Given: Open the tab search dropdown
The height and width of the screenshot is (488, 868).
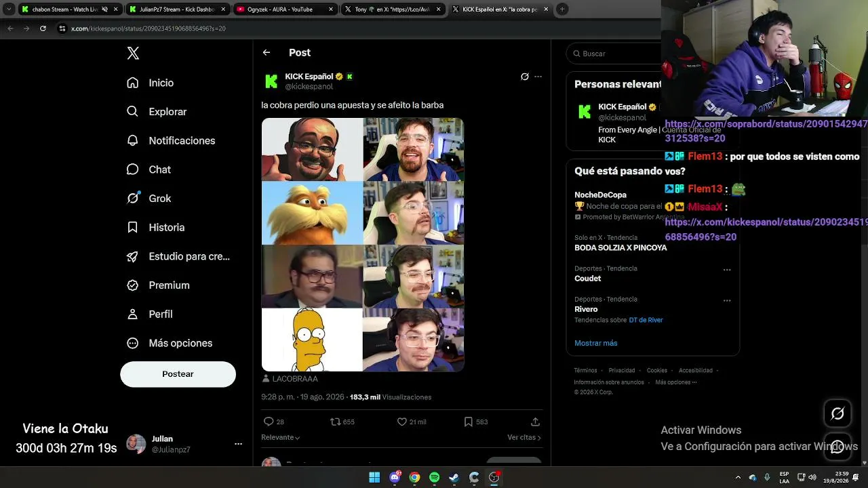Looking at the screenshot, I should [8, 9].
